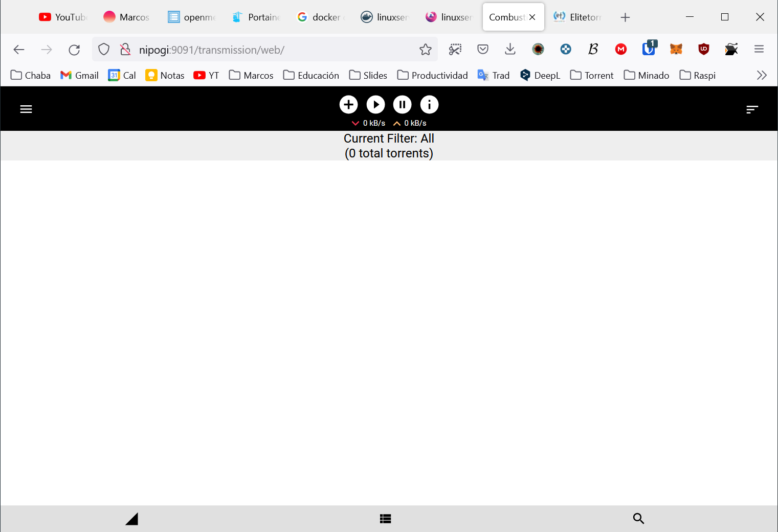Reload the current page
The height and width of the screenshot is (532, 778).
(74, 50)
